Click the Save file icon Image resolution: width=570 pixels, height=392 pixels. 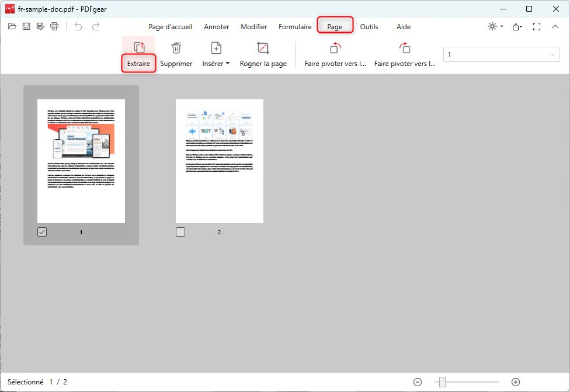coord(26,26)
